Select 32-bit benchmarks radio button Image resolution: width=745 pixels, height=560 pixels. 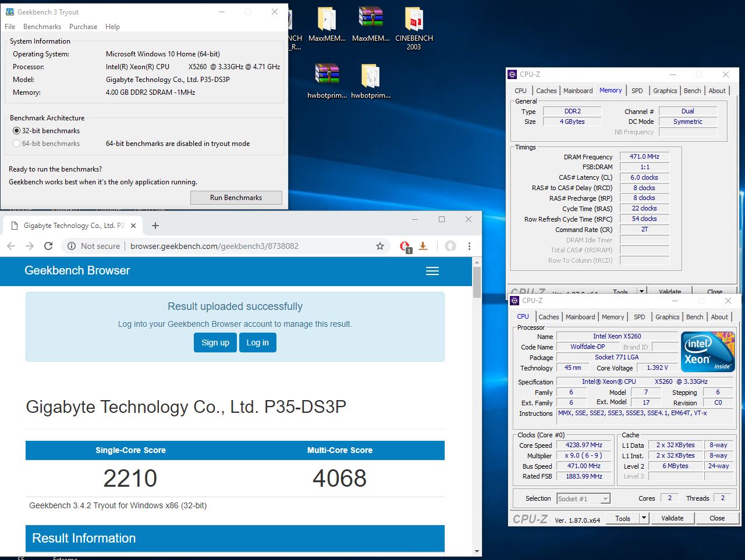[x=16, y=131]
